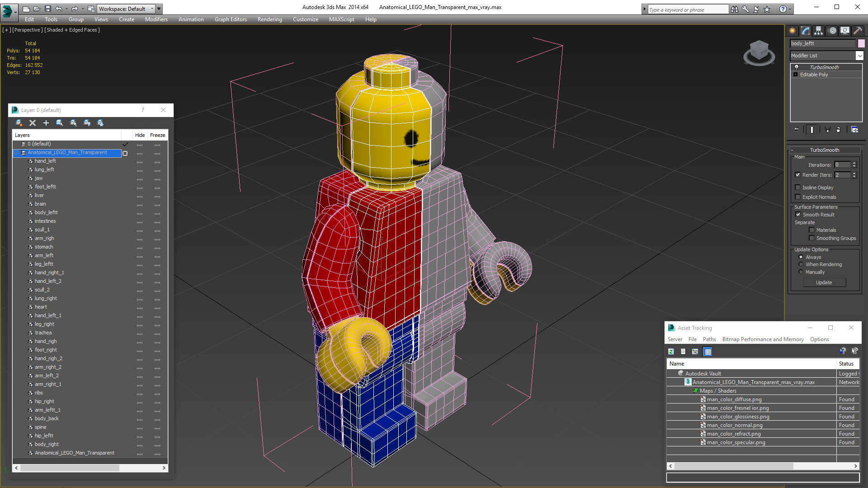The image size is (868, 488).
Task: Click the search binoculars icon
Action: point(734,9)
